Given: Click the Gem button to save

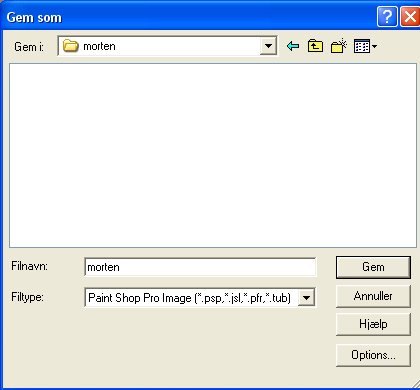Looking at the screenshot, I should (x=373, y=267).
